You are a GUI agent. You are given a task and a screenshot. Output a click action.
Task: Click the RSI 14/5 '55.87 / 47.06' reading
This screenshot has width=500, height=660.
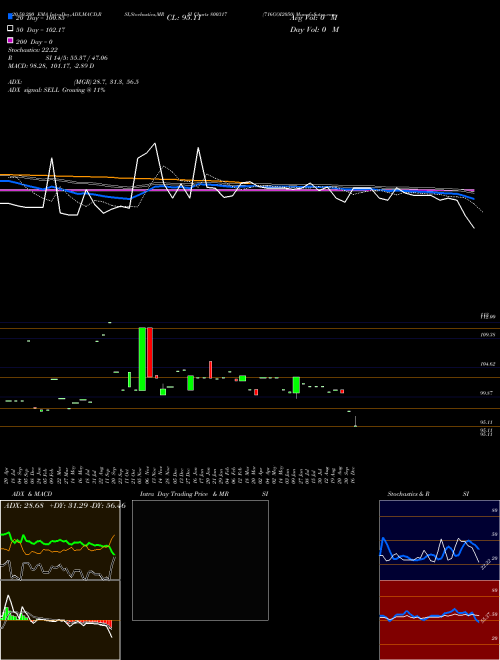pos(89,58)
